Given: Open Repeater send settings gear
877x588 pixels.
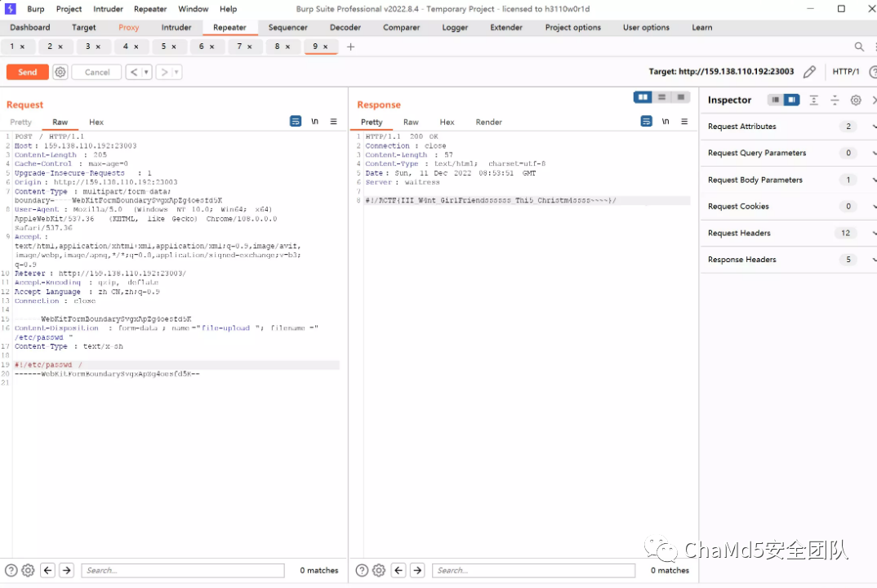Looking at the screenshot, I should tap(60, 72).
